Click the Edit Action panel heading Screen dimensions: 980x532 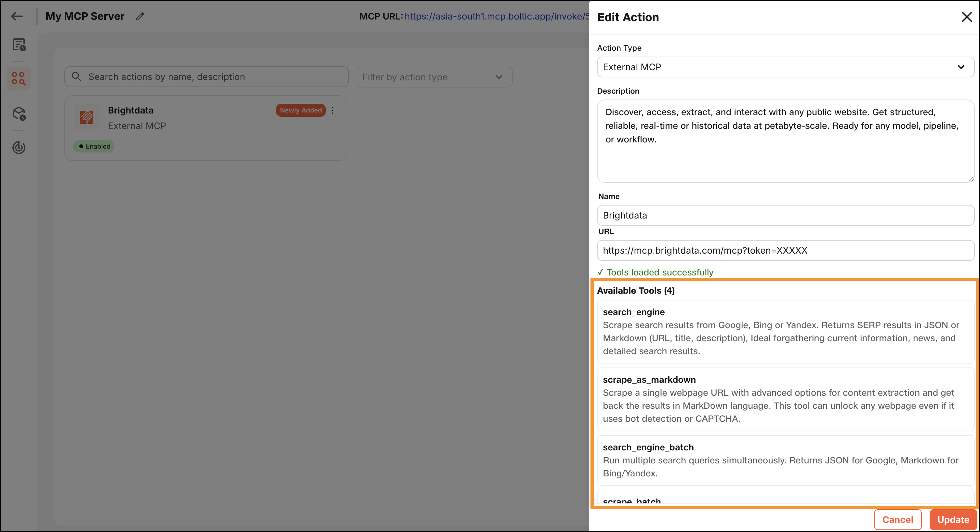point(628,17)
